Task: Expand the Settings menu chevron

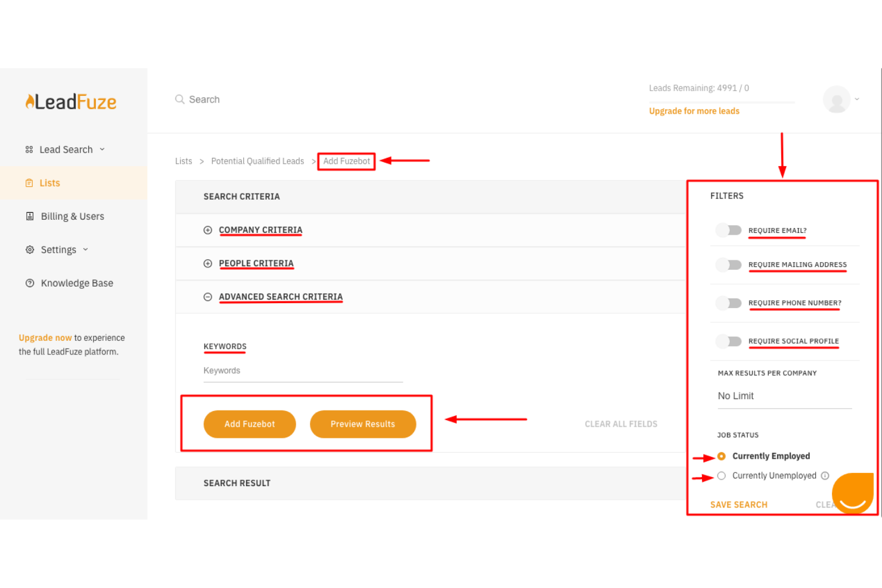Action: 86,250
